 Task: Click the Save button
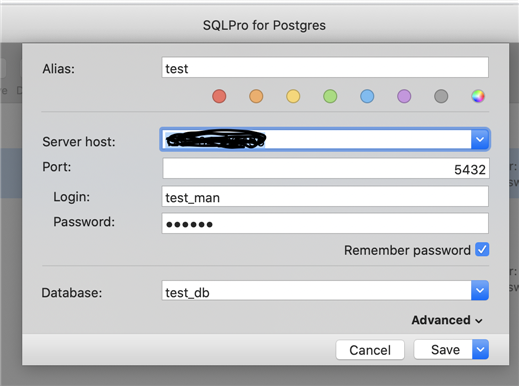(x=443, y=349)
